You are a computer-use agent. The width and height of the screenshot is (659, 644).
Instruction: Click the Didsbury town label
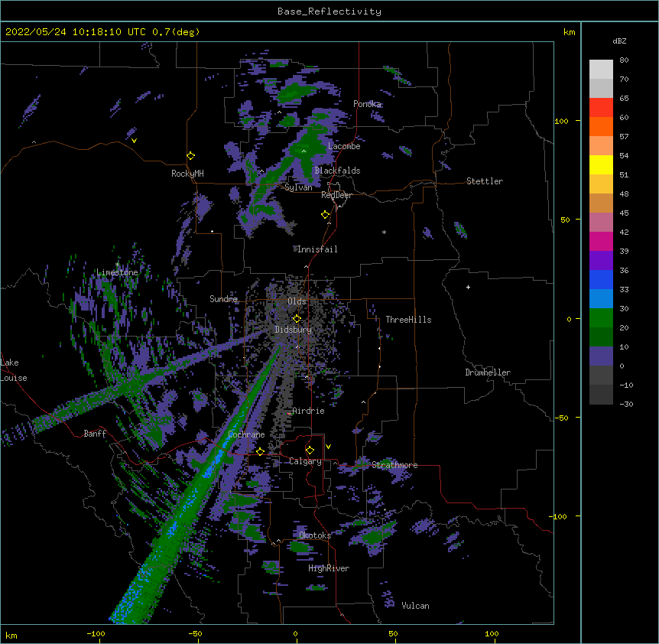point(294,330)
